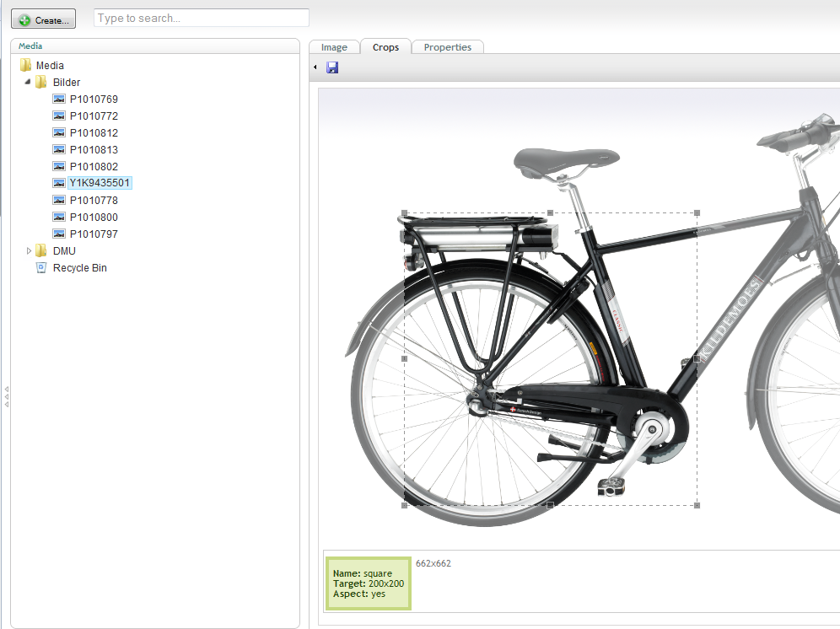
Task: Click the image icon next to P1010812
Action: click(x=59, y=133)
